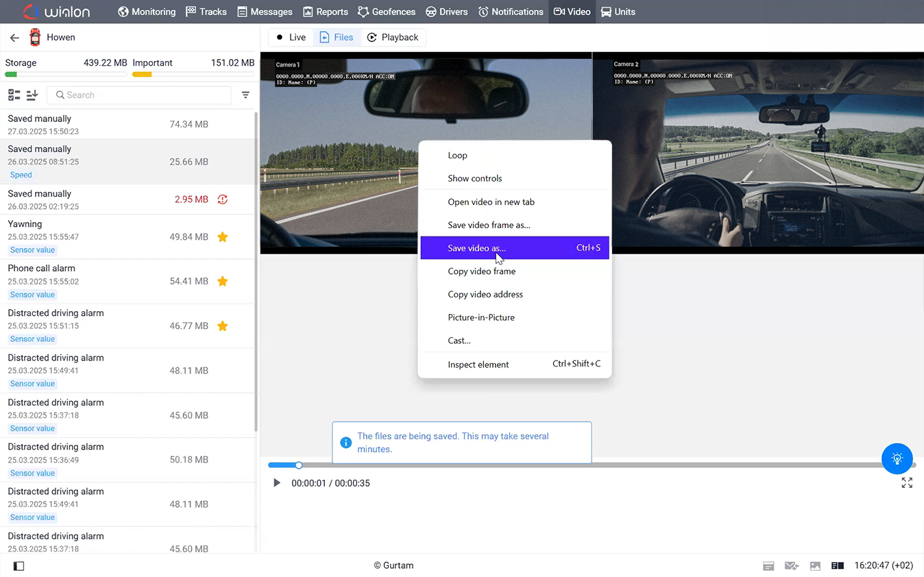This screenshot has height=577, width=924.
Task: Open the Units tab
Action: click(x=618, y=12)
